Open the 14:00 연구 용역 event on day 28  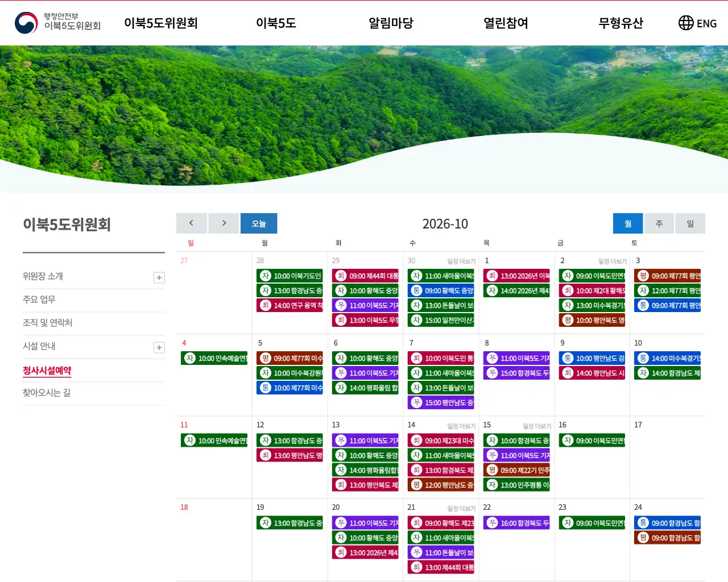point(289,305)
